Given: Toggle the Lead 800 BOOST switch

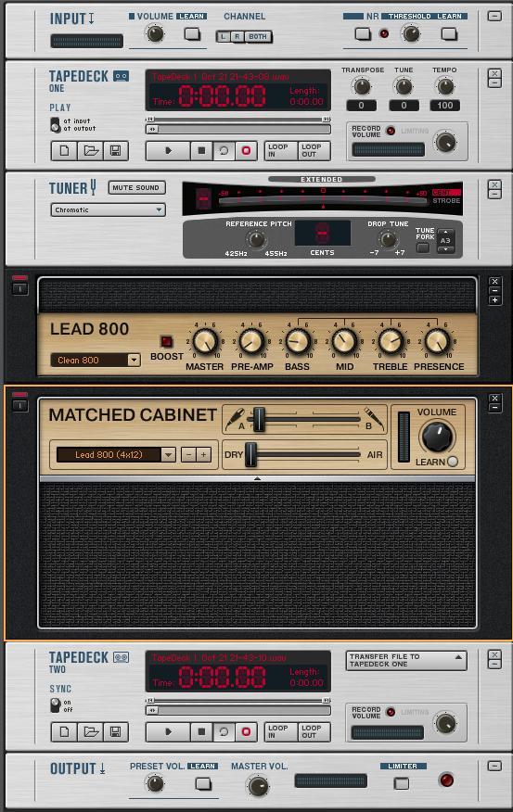Looking at the screenshot, I should [x=166, y=341].
